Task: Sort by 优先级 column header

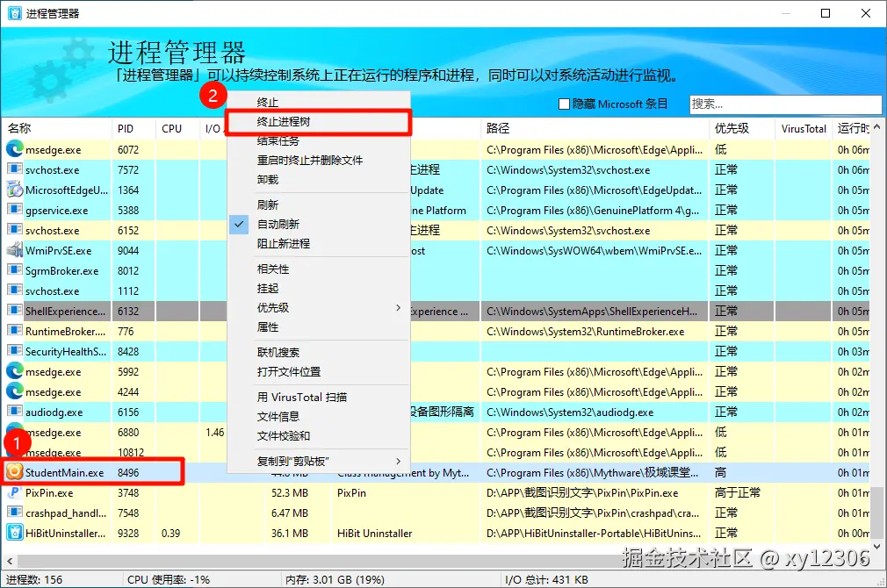Action: [x=741, y=128]
